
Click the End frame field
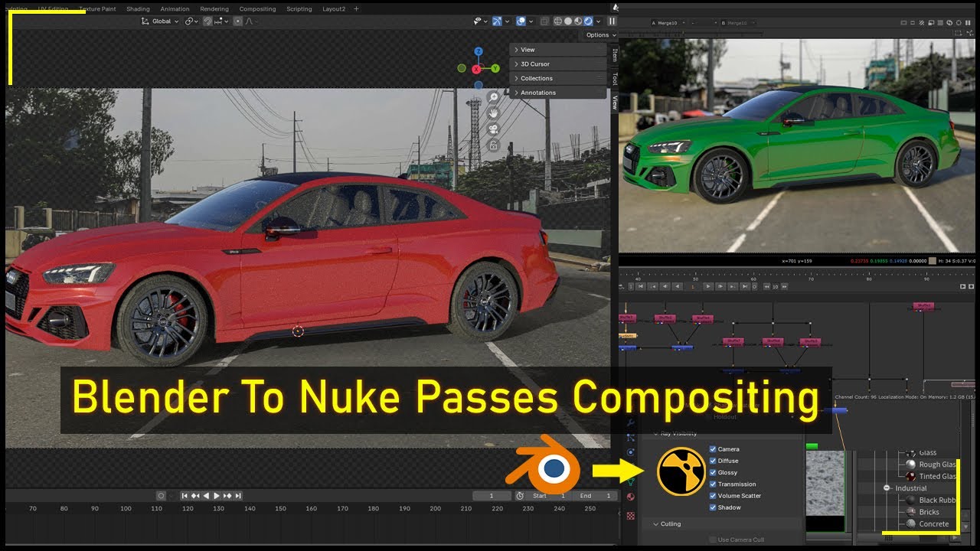pos(596,496)
